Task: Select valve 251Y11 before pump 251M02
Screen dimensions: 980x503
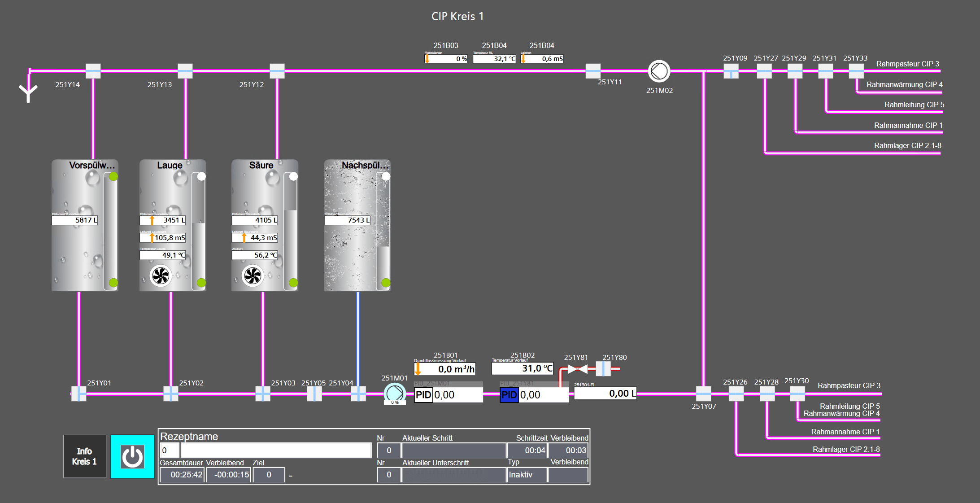Action: [593, 71]
